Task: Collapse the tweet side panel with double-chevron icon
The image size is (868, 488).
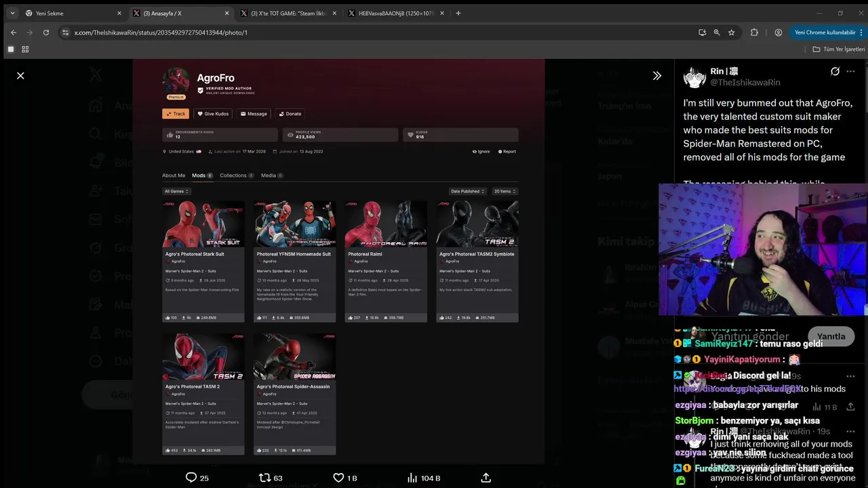Action: (656, 76)
